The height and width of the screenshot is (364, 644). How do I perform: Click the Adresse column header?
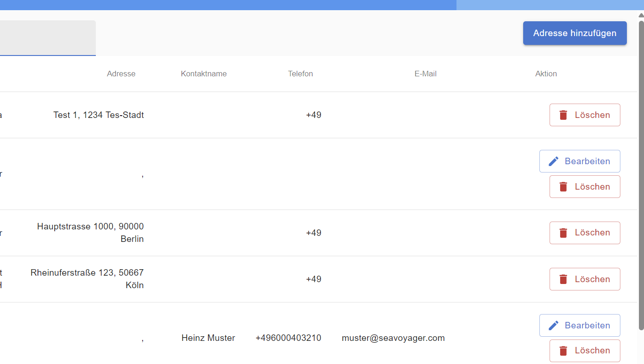(121, 74)
